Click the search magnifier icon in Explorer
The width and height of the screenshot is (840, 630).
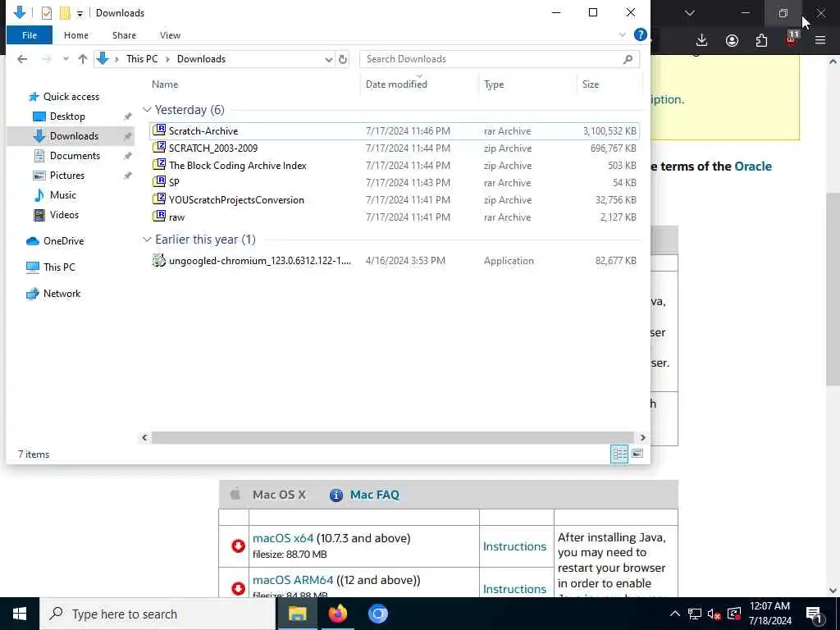point(628,59)
